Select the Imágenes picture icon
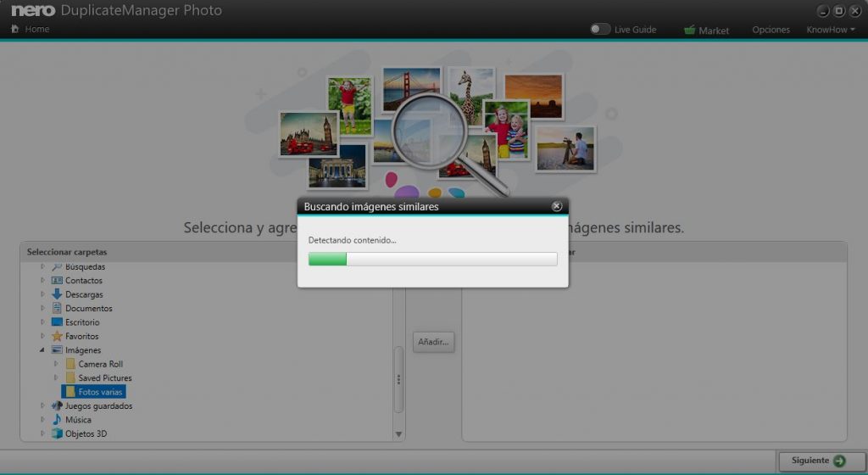Image resolution: width=868 pixels, height=475 pixels. 57,349
